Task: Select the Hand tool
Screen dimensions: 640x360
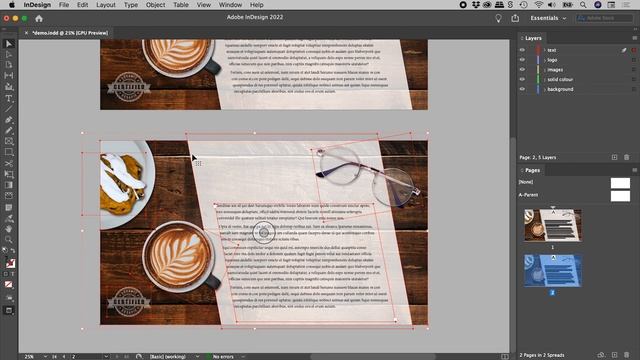Action: [x=9, y=229]
